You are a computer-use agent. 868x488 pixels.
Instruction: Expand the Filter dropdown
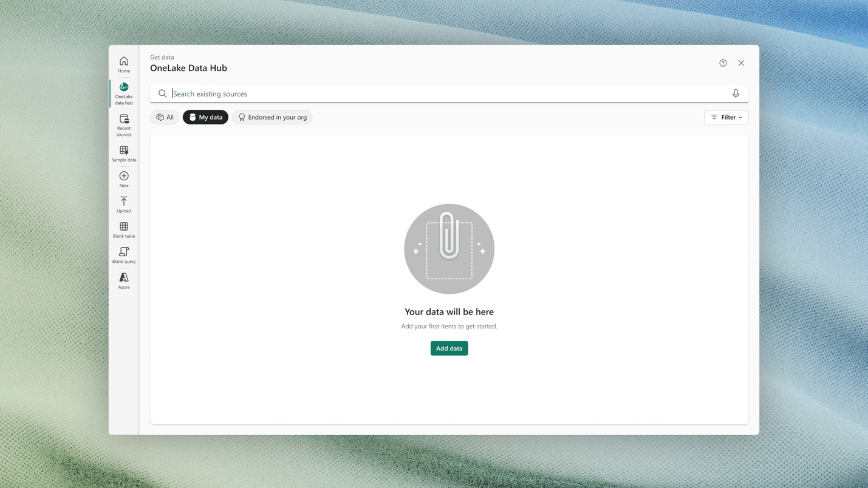(726, 117)
